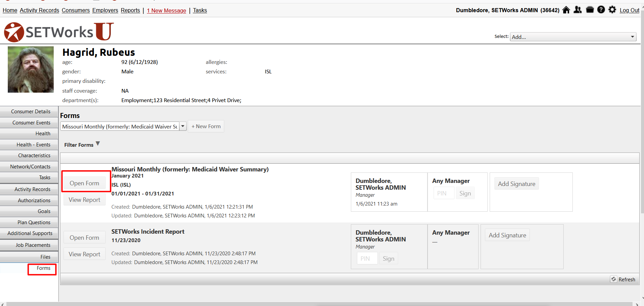Viewport: 644px width, 306px height.
Task: Select Consumer Events in the sidebar
Action: [x=29, y=123]
